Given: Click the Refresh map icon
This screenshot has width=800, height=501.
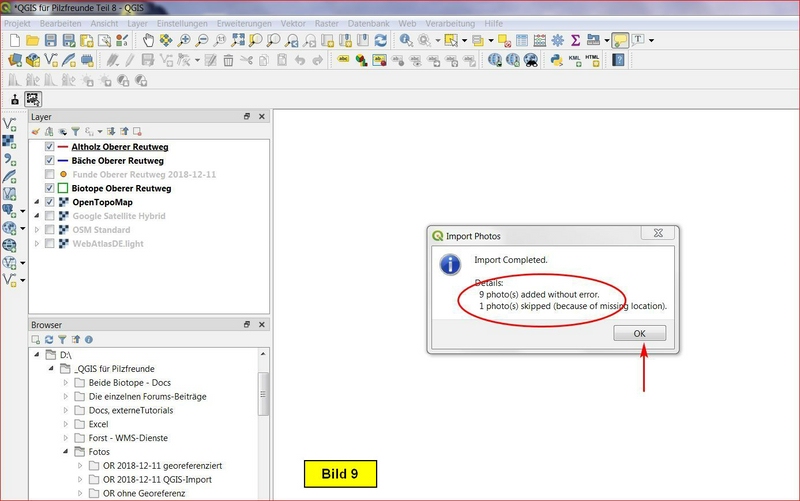Looking at the screenshot, I should [x=380, y=40].
